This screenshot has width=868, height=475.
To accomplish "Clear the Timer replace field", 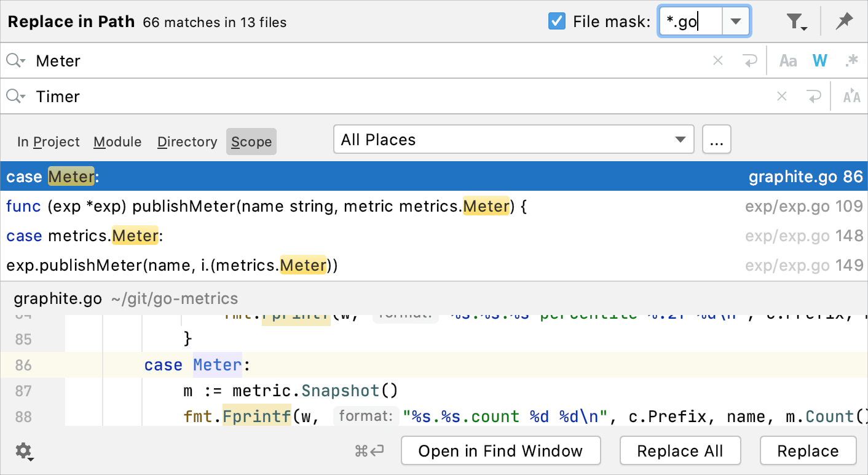I will click(x=781, y=96).
